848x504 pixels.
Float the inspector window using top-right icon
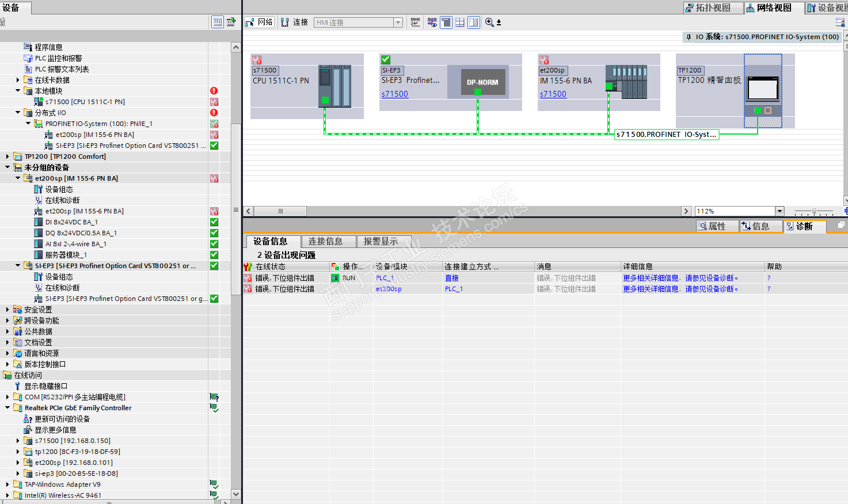[841, 225]
